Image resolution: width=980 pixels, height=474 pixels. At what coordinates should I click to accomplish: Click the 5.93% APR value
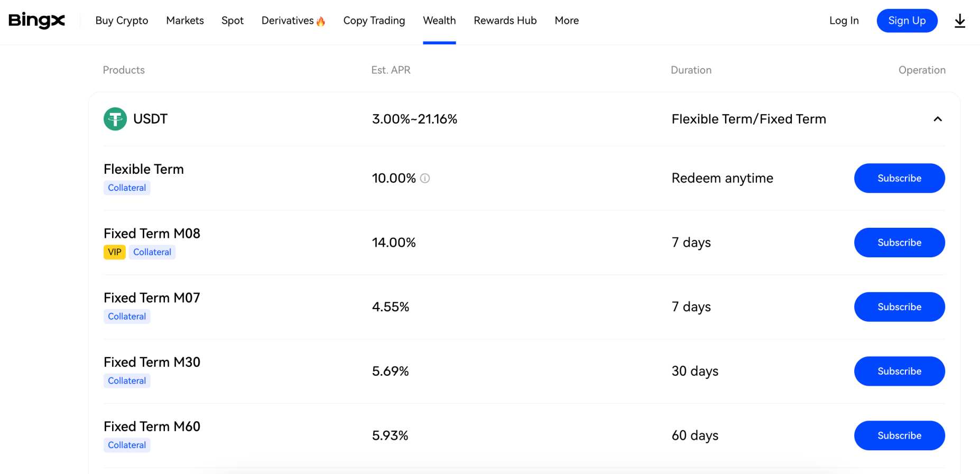click(390, 435)
